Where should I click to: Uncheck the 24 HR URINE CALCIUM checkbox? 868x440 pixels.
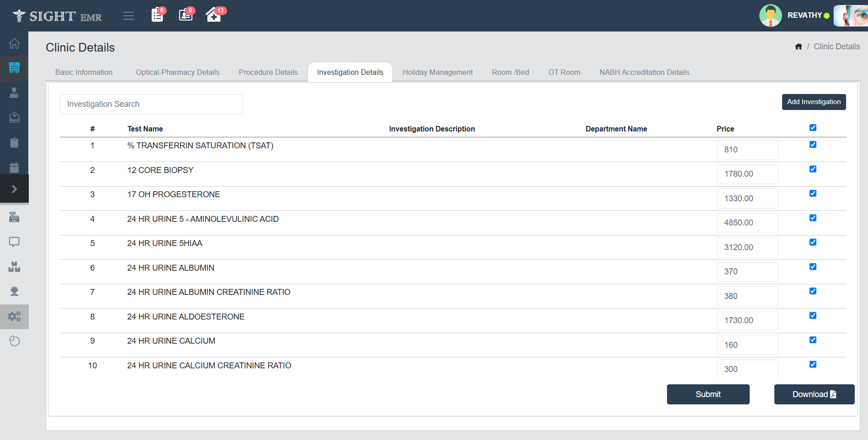click(x=813, y=340)
